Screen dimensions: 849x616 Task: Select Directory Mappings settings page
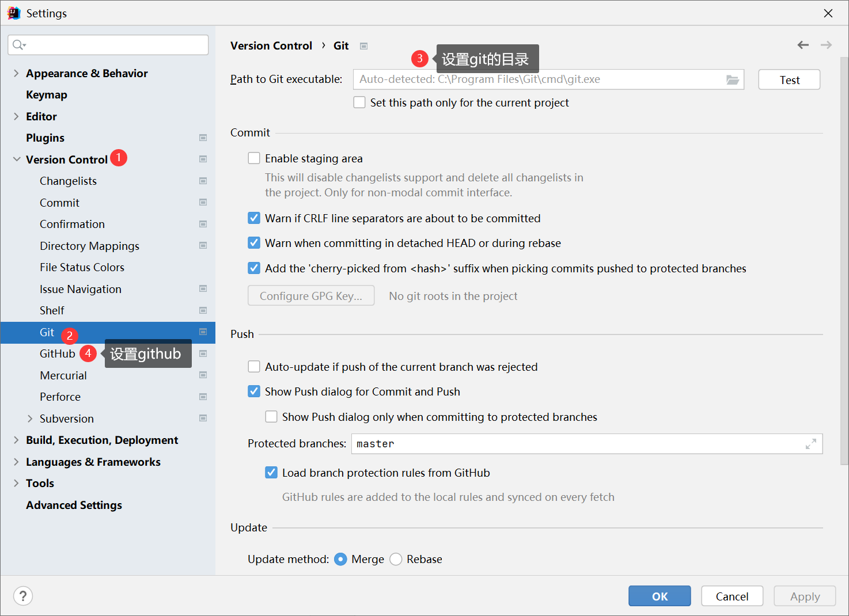point(89,246)
